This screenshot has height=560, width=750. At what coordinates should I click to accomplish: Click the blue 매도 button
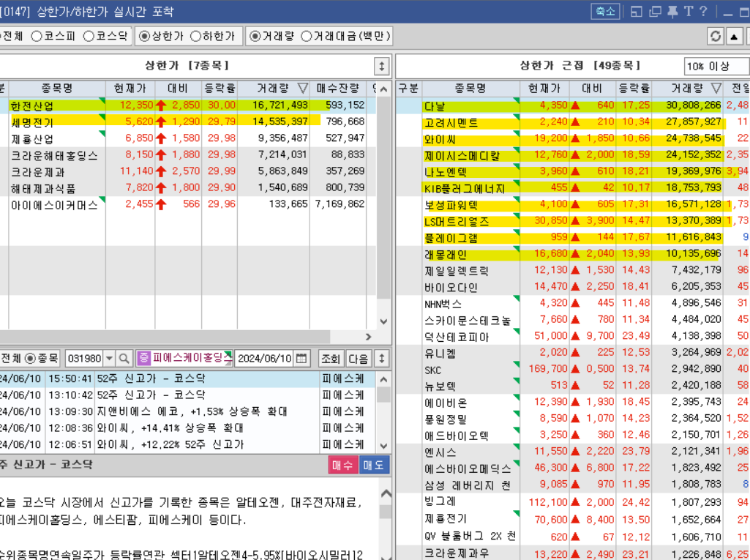[x=374, y=466]
